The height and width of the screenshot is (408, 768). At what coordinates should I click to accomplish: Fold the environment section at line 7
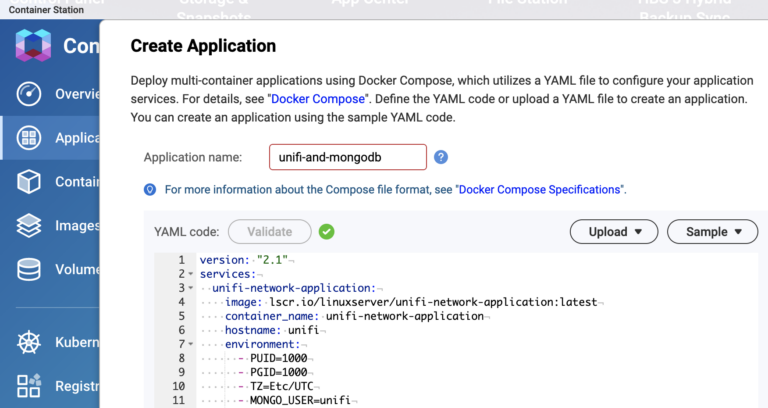pos(192,344)
